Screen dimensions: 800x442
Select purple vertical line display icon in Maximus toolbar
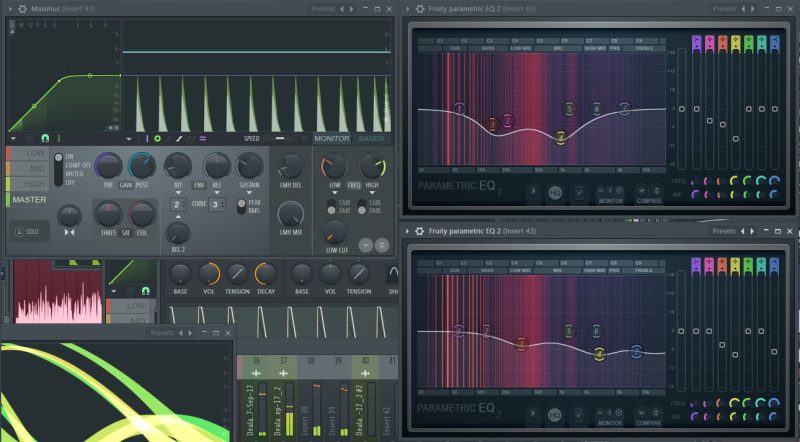[x=147, y=138]
